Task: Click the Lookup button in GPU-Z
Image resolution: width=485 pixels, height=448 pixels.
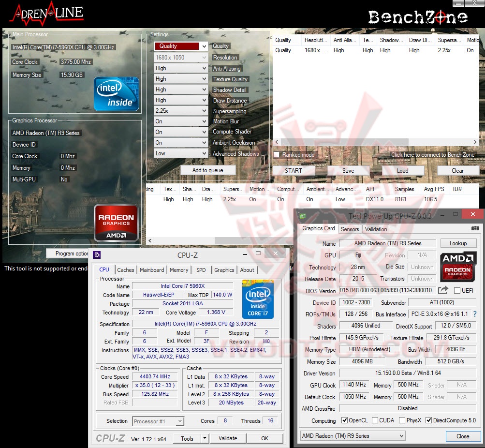Action: (458, 243)
